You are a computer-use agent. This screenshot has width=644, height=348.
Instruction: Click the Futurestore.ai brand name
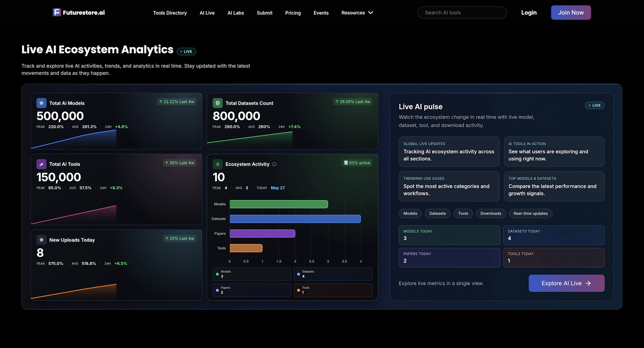click(x=84, y=12)
